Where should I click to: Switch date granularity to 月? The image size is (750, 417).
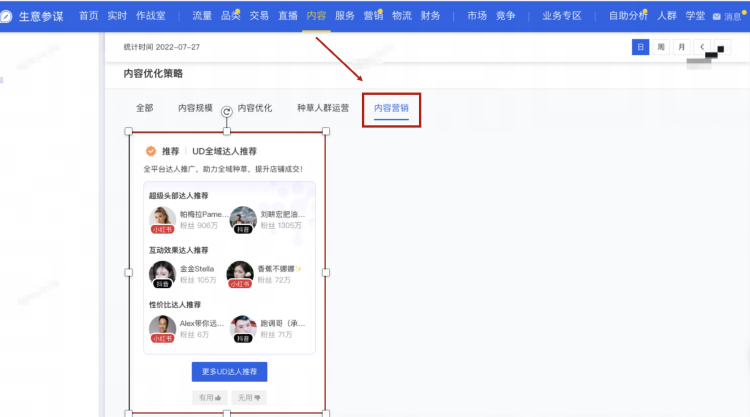coord(682,47)
